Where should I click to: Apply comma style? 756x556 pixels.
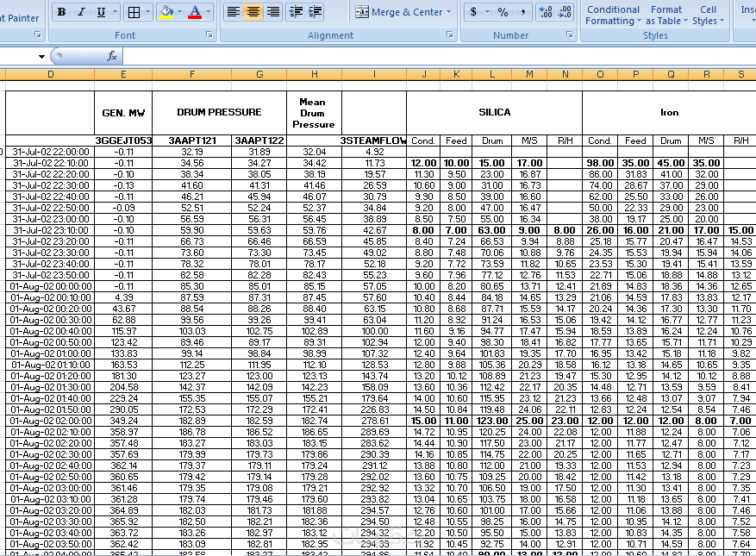tap(523, 12)
